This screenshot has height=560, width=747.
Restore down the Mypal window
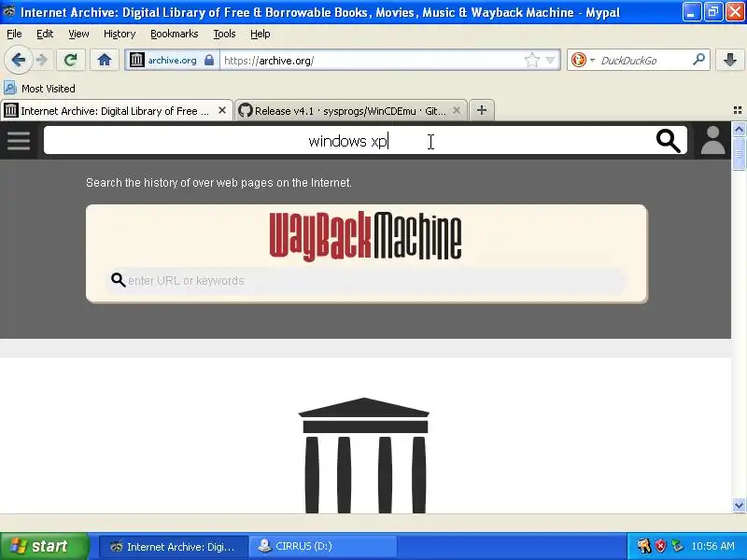point(713,12)
